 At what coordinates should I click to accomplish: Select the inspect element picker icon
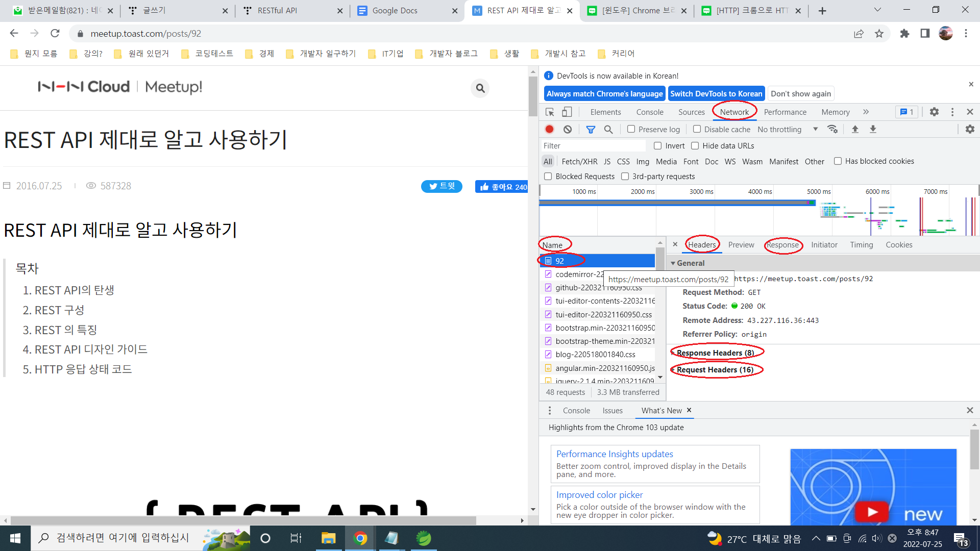[x=550, y=112]
